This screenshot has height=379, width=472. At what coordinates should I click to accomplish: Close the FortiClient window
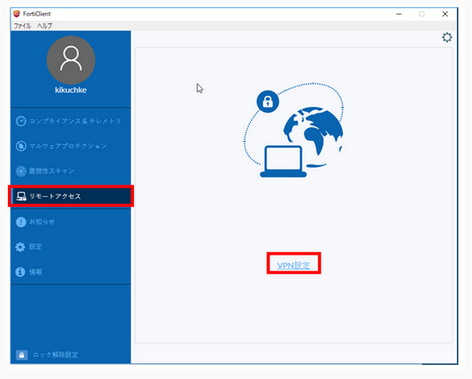tap(445, 14)
